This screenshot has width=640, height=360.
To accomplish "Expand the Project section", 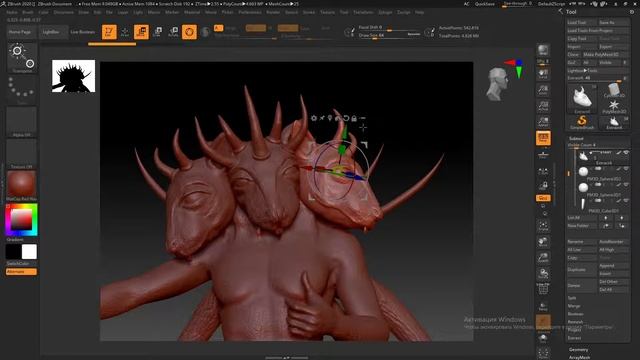I will [x=574, y=330].
